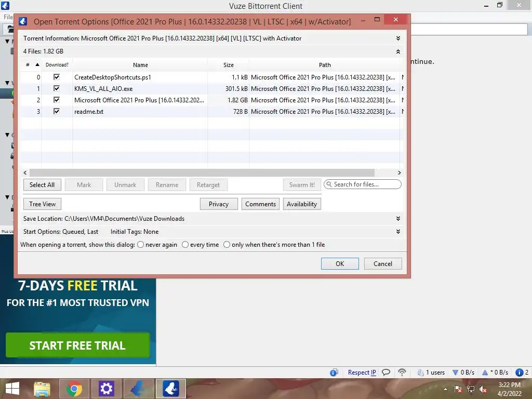The height and width of the screenshot is (399, 532).
Task: Sort files by the # column arrow
Action: (x=37, y=64)
